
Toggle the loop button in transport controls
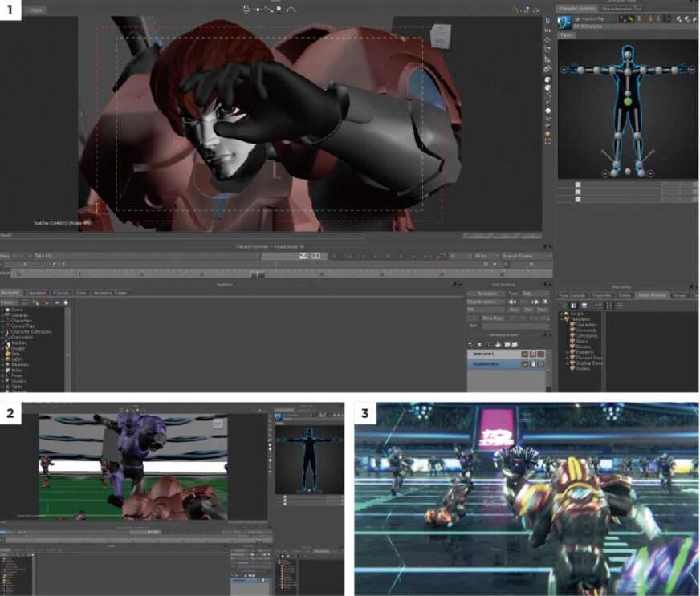441,256
